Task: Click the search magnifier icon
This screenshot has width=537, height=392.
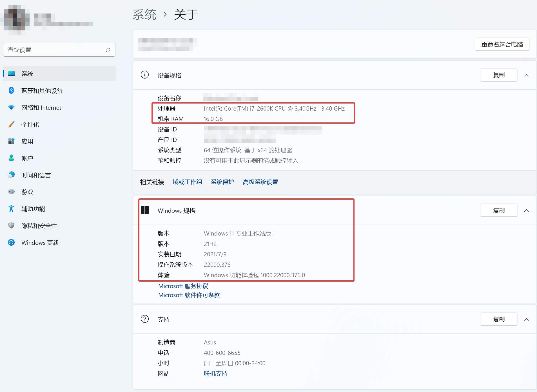Action: coord(108,50)
